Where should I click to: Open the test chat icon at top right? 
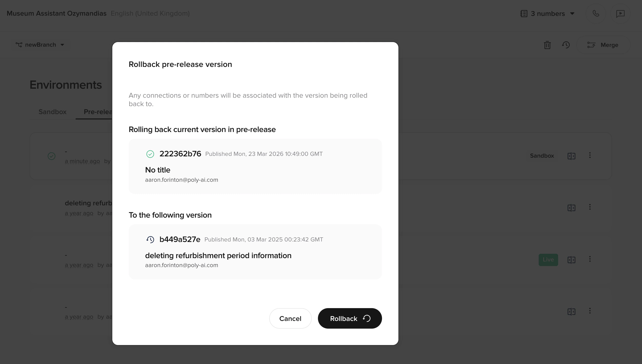tap(620, 13)
